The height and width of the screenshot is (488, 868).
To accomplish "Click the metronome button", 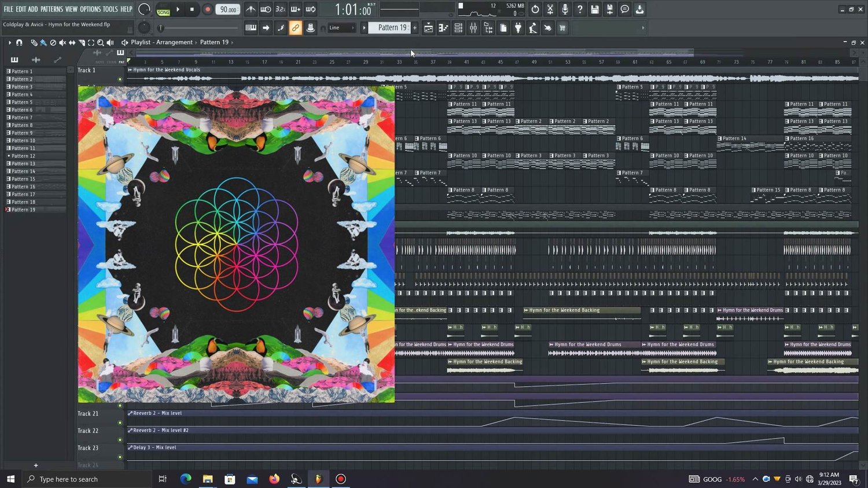I will tap(251, 9).
